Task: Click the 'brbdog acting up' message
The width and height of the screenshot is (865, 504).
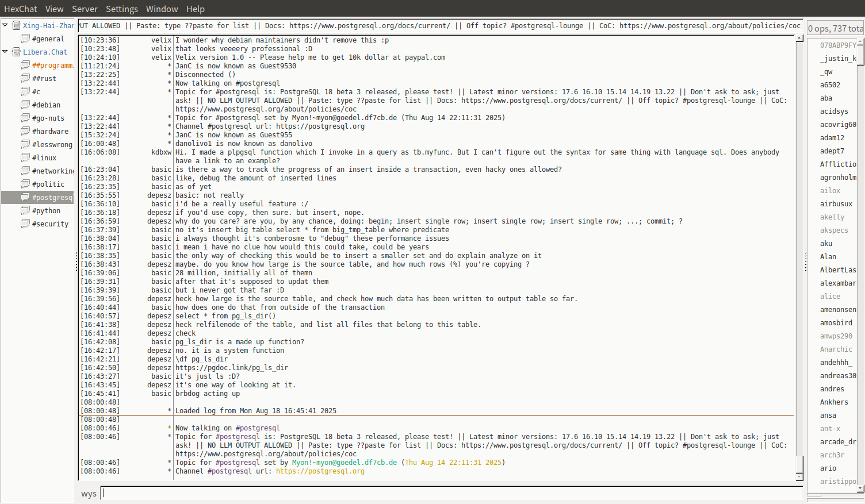Action: [208, 394]
